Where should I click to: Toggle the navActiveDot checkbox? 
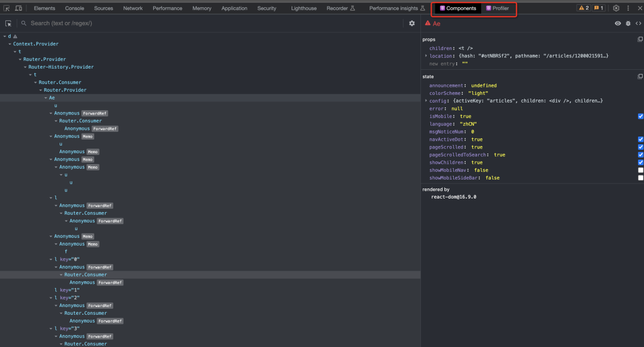coord(640,139)
